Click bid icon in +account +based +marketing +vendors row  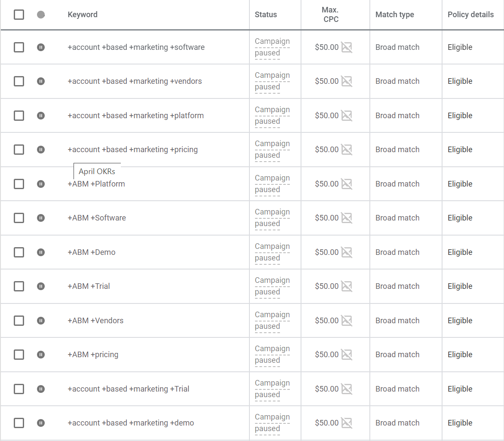coord(347,81)
